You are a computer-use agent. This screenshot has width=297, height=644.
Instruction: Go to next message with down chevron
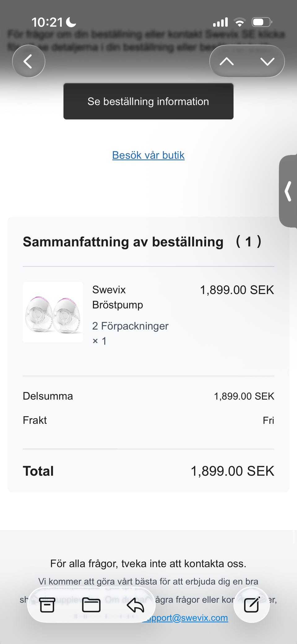point(267,61)
